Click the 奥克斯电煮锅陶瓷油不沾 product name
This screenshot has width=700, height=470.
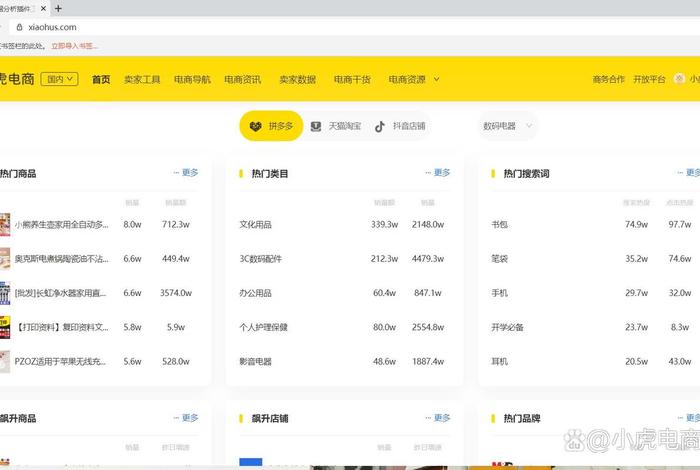click(x=62, y=259)
